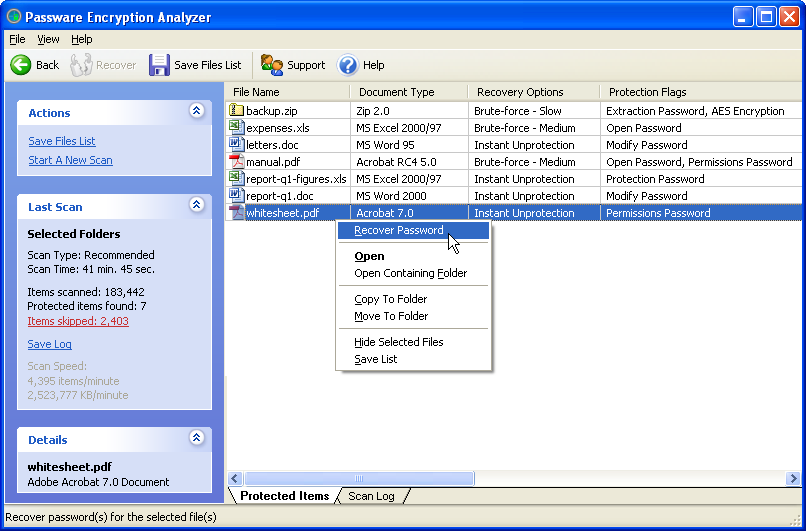This screenshot has height=531, width=806.
Task: Click the Save Log link
Action: tap(49, 344)
